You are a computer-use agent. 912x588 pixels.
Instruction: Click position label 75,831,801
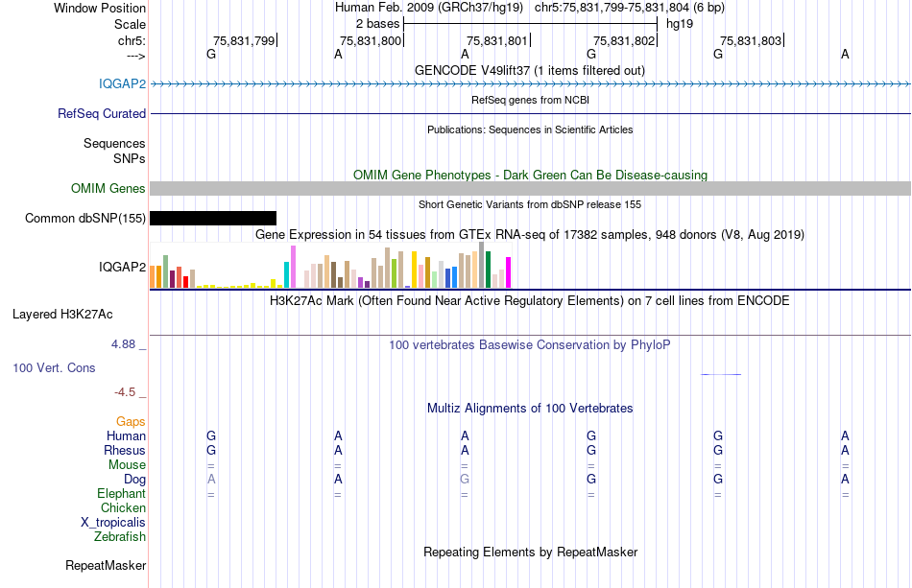tap(497, 40)
